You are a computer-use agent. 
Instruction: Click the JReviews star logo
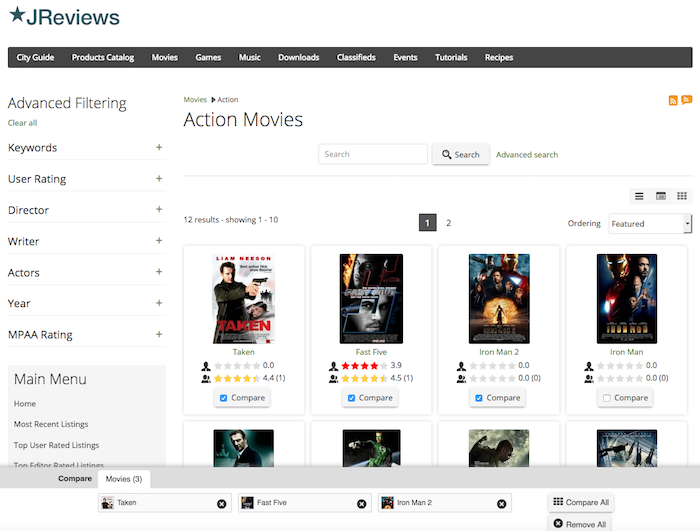[64, 17]
